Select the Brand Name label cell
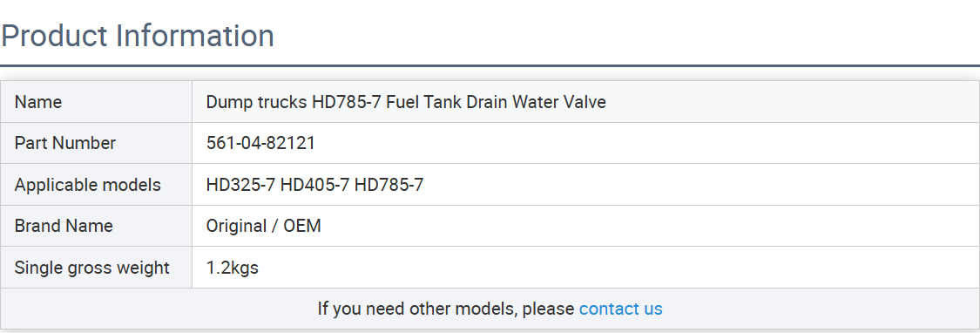The height and width of the screenshot is (333, 980). 96,226
